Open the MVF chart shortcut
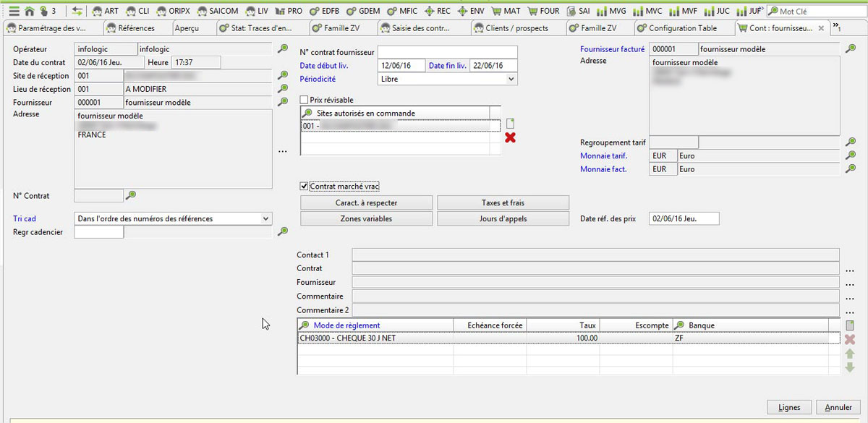The width and height of the screenshot is (868, 423). [x=683, y=11]
